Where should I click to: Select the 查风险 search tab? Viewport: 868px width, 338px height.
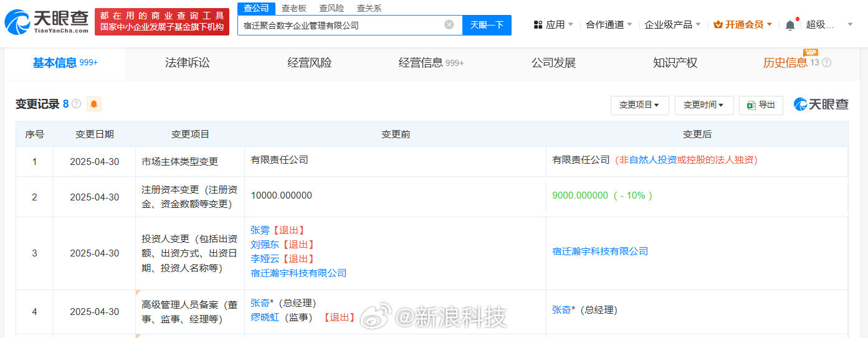point(331,8)
